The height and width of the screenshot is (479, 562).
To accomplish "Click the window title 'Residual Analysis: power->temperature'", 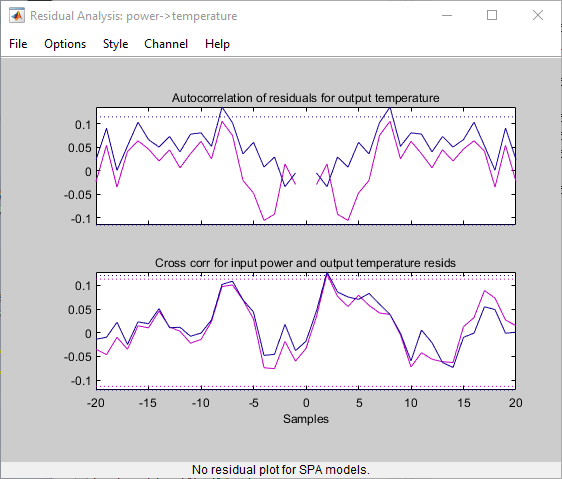I will click(x=133, y=16).
